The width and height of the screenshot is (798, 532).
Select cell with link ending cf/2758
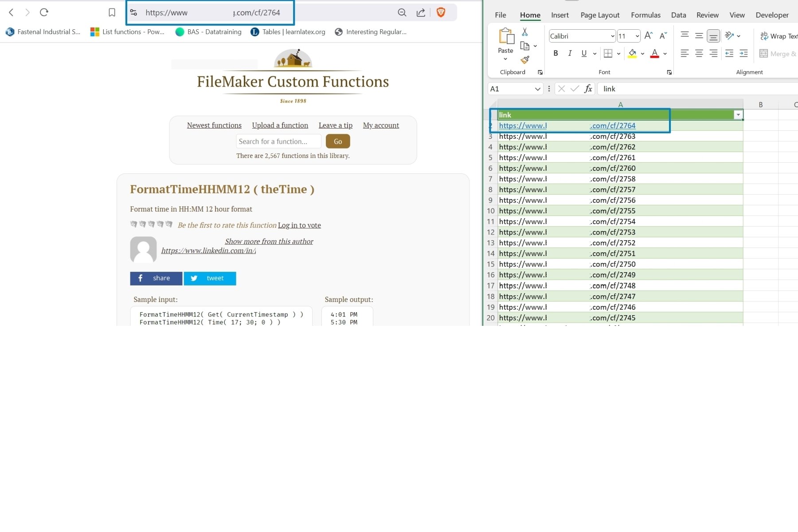pos(620,179)
